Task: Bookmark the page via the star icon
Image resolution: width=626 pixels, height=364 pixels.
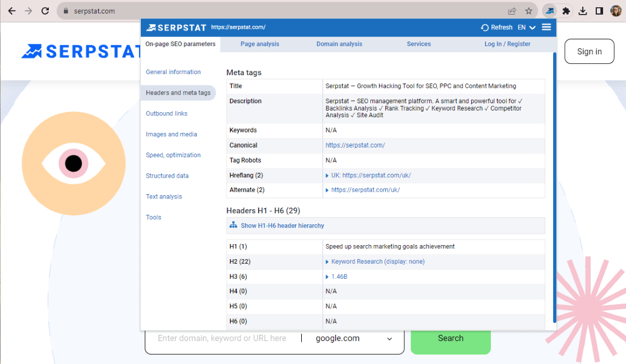Action: coord(529,10)
